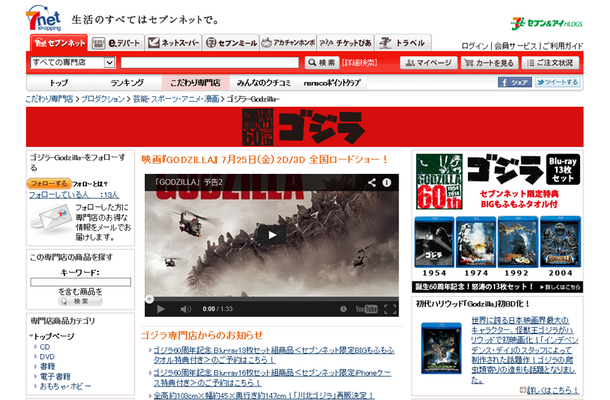Click the play icon in the video control bar

coord(160,309)
